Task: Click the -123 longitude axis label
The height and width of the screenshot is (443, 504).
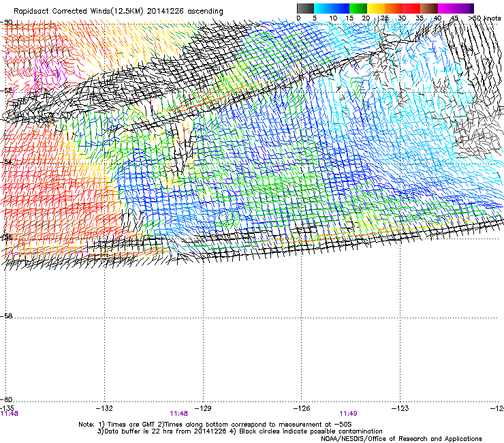Action: 400,408
